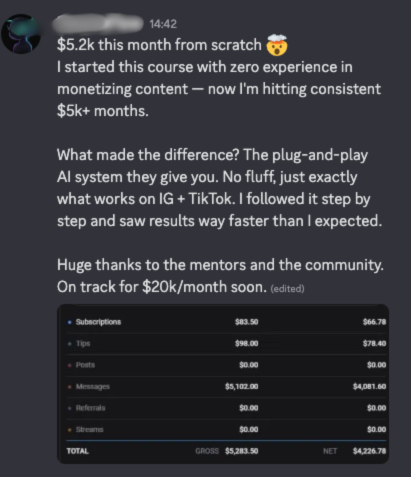React to the exploding head emoji
The image size is (411, 477).
point(277,45)
